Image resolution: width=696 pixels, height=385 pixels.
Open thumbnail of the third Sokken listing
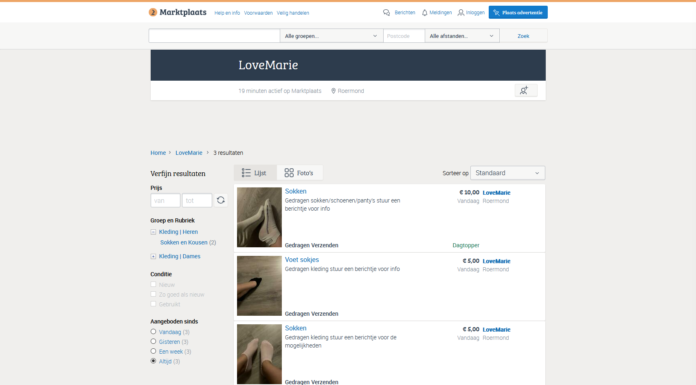(x=259, y=354)
